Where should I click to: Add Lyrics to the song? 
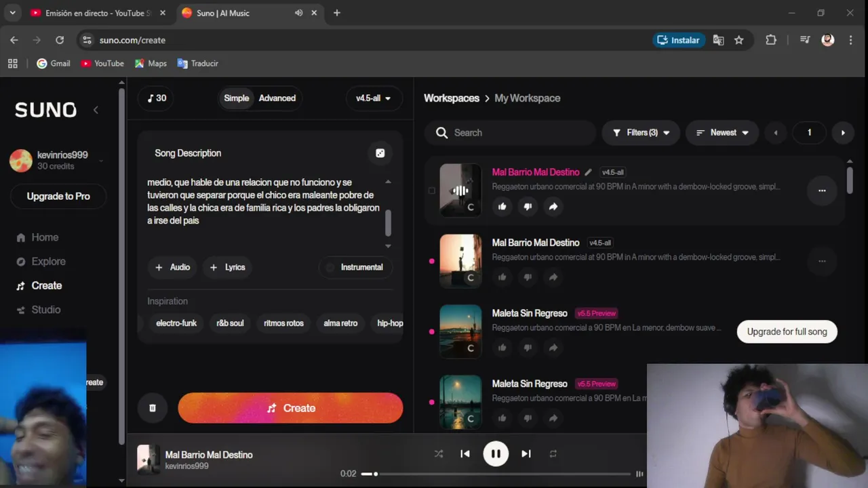[x=227, y=267]
